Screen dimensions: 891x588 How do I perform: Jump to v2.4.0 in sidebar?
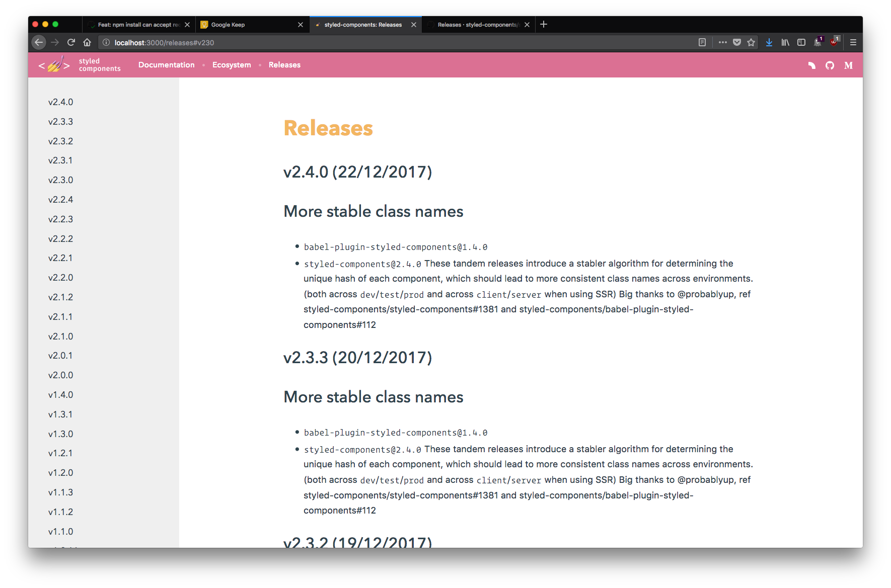point(60,102)
